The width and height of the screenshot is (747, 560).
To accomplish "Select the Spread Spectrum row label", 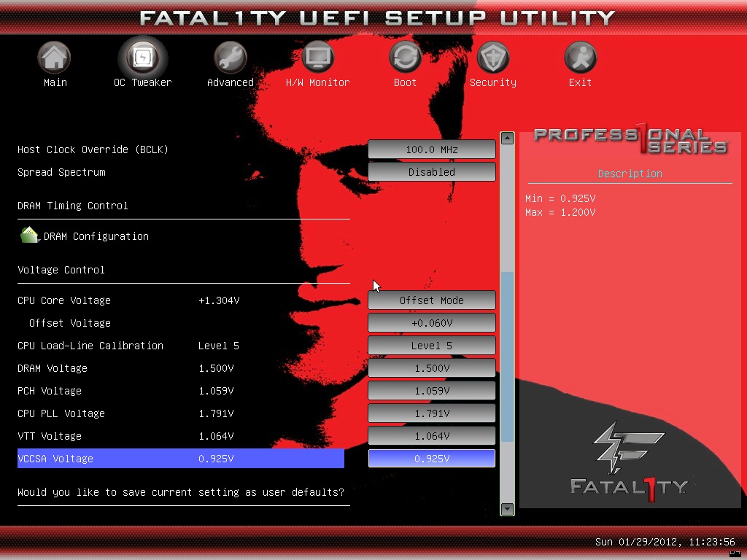I will [61, 172].
